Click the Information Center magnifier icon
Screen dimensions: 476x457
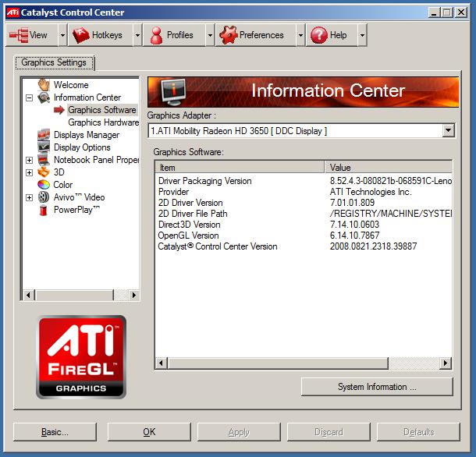pyautogui.click(x=44, y=97)
